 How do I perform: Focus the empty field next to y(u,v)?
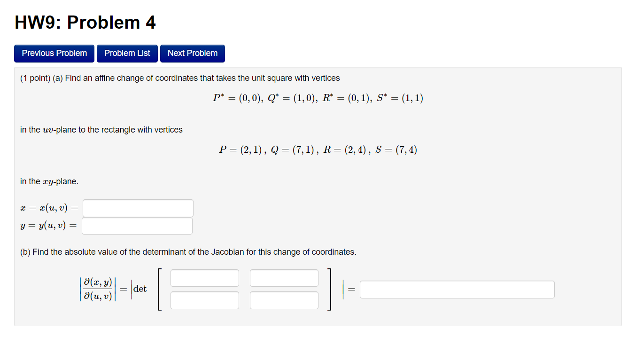click(x=137, y=226)
